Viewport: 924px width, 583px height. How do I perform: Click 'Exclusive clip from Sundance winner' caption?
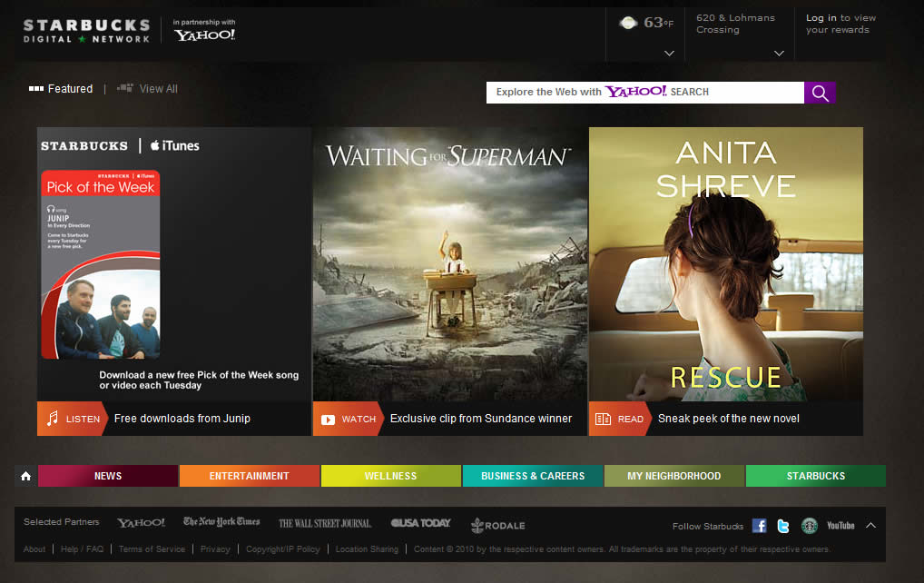click(x=481, y=419)
